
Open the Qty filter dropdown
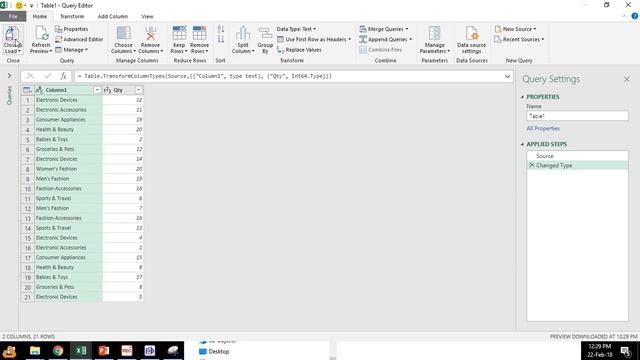pos(139,90)
